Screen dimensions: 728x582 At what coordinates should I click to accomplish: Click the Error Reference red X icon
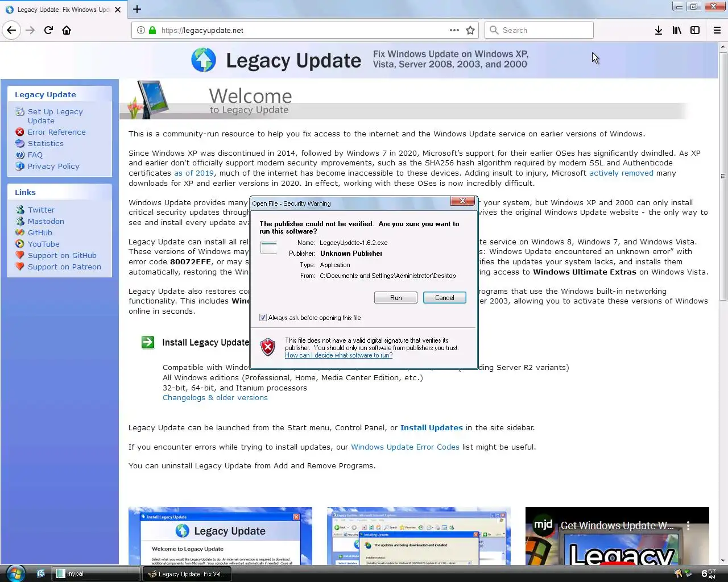[x=20, y=132]
